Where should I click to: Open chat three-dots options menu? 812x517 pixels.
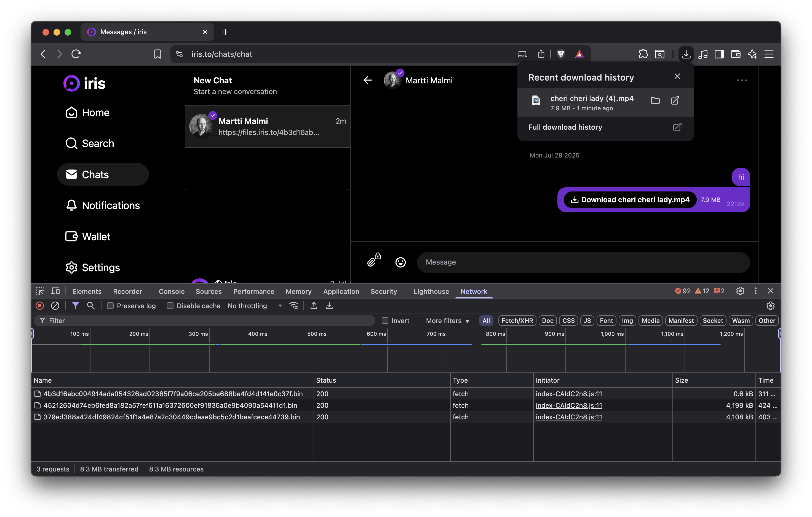(741, 80)
